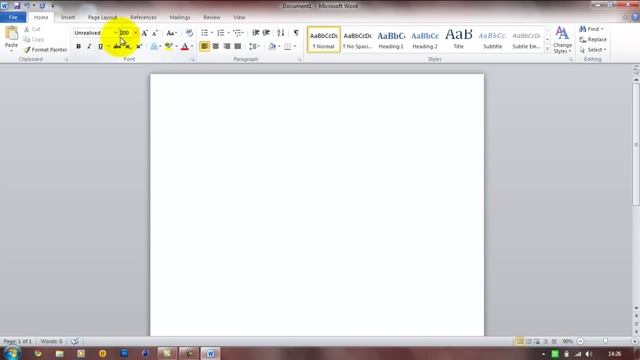Screen dimensions: 640x360
Task: Toggle bold formatting
Action: pyautogui.click(x=78, y=47)
